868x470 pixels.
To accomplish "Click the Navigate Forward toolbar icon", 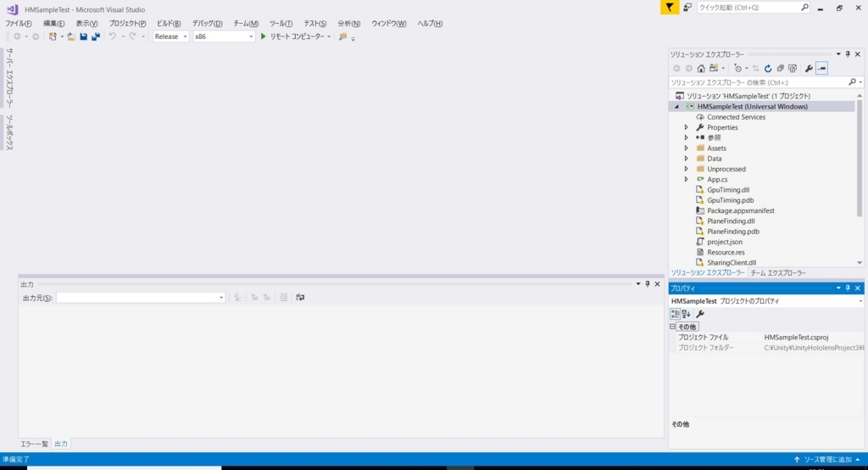I will tap(36, 36).
